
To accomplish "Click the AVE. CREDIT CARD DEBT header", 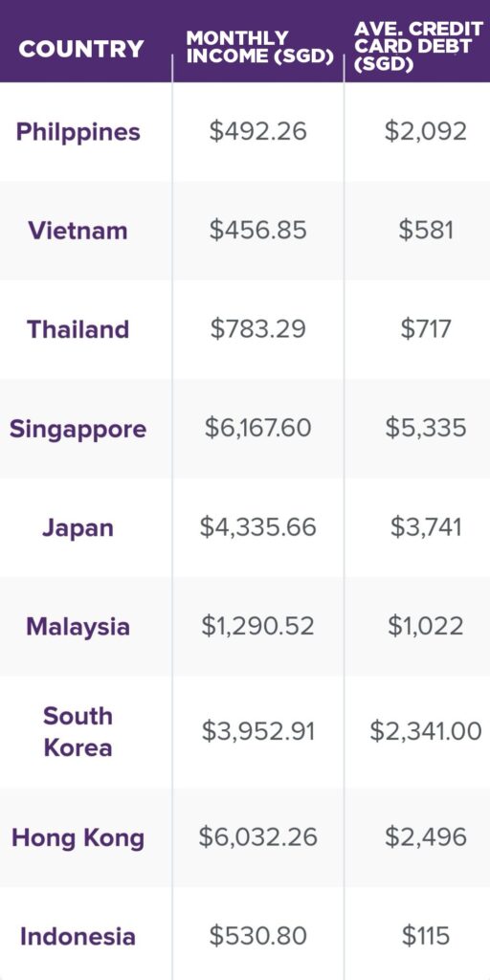I will 418,47.
